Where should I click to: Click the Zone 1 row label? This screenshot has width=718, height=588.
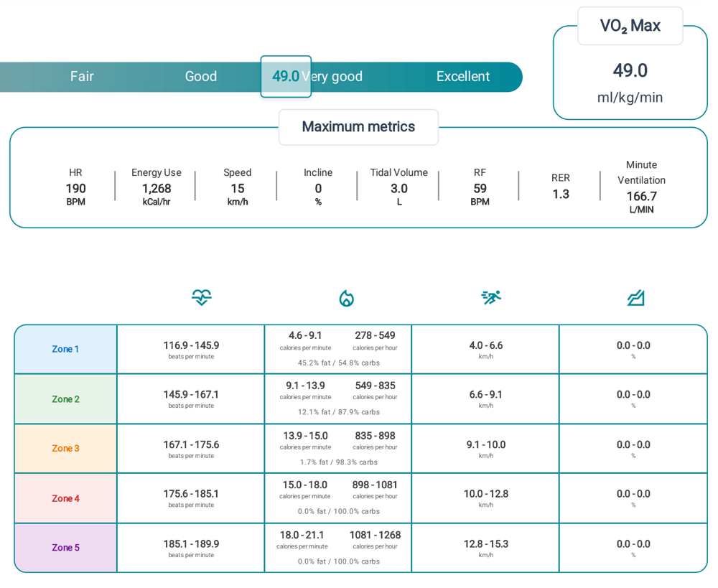(x=65, y=349)
